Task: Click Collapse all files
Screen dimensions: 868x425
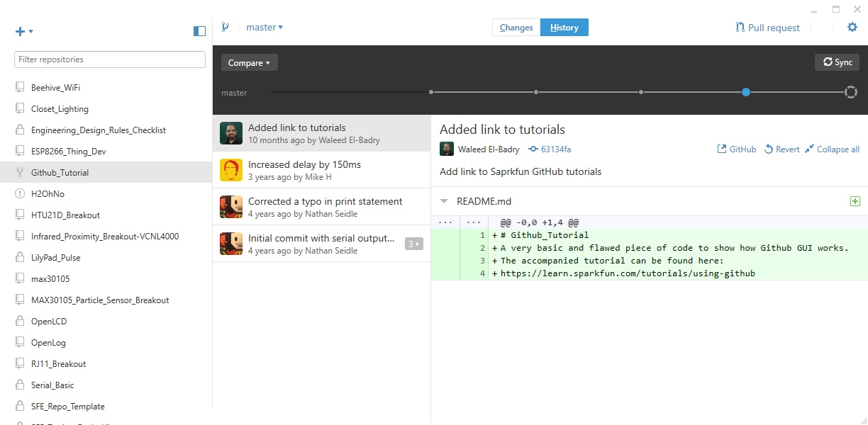Action: pyautogui.click(x=833, y=149)
